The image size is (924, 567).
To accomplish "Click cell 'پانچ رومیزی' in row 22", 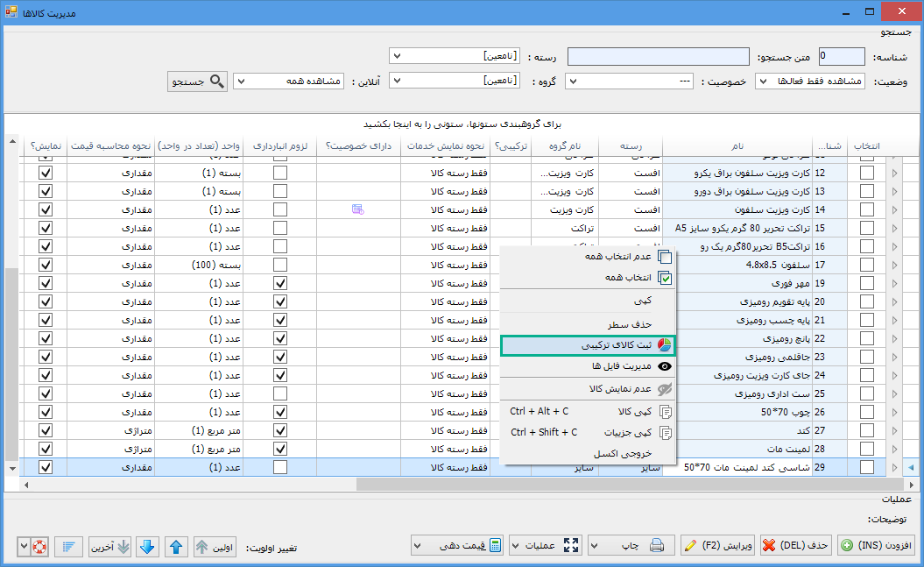I will tap(737, 339).
